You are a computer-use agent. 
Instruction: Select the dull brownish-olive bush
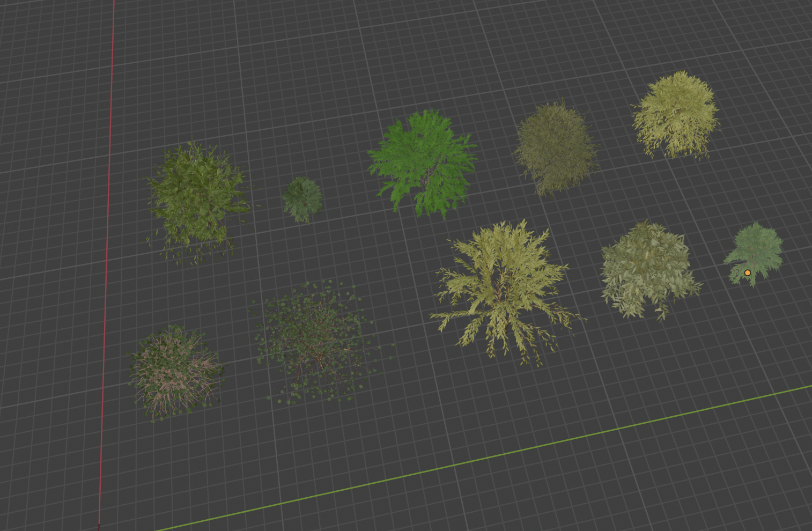556,149
